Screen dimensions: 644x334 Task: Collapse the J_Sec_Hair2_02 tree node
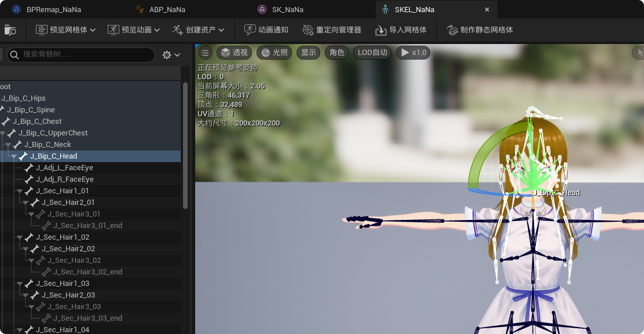point(25,249)
